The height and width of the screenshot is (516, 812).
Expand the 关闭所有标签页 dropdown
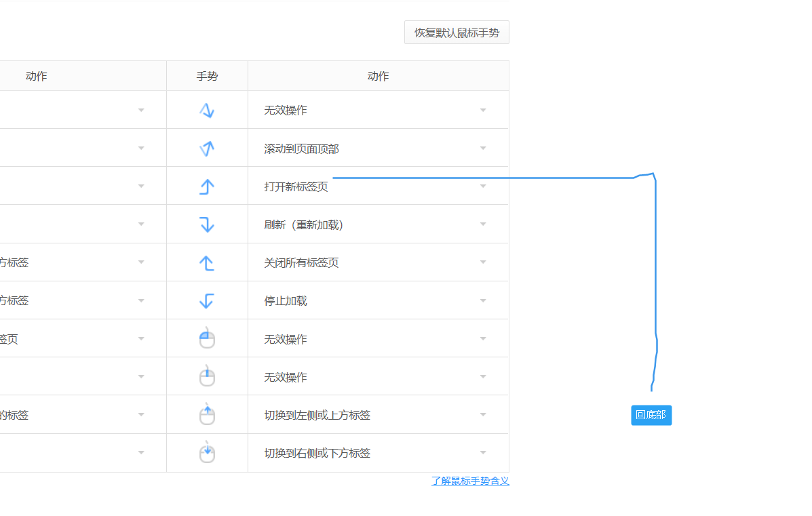point(378,263)
